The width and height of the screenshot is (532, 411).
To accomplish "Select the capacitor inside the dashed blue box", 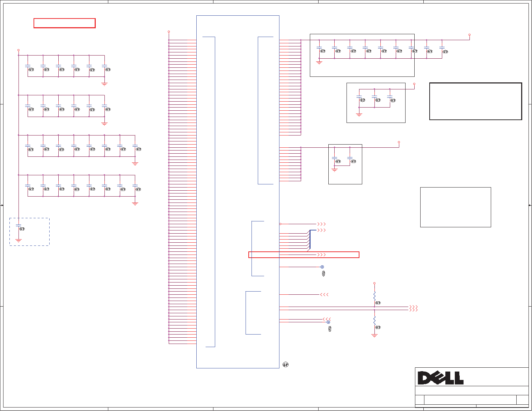I will click(x=19, y=226).
